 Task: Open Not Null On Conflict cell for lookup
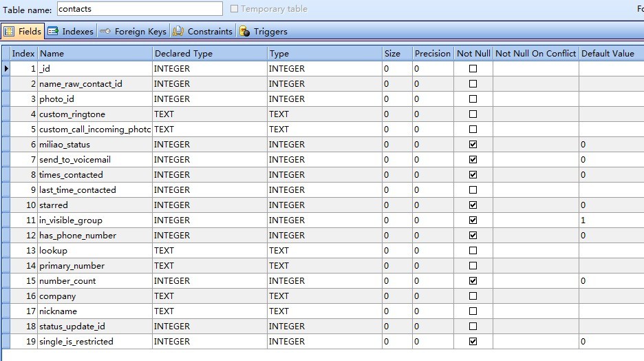(535, 251)
